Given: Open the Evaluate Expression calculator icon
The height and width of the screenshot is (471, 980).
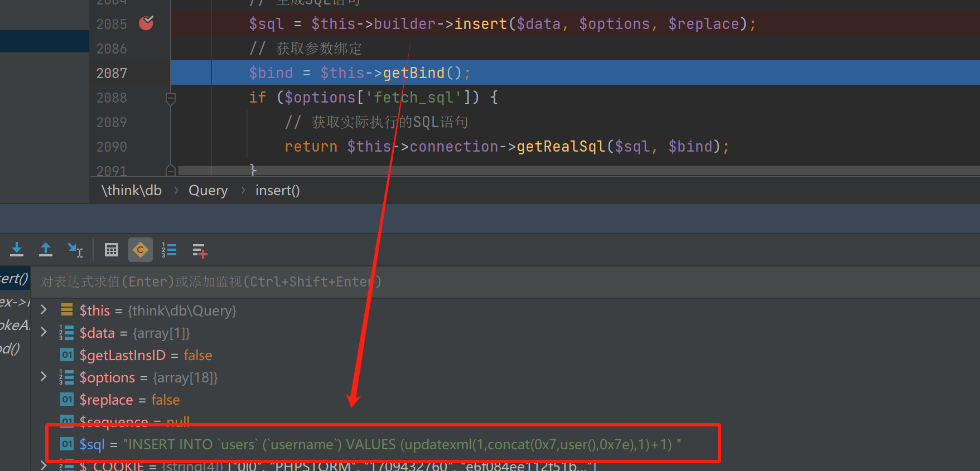Looking at the screenshot, I should (x=112, y=250).
